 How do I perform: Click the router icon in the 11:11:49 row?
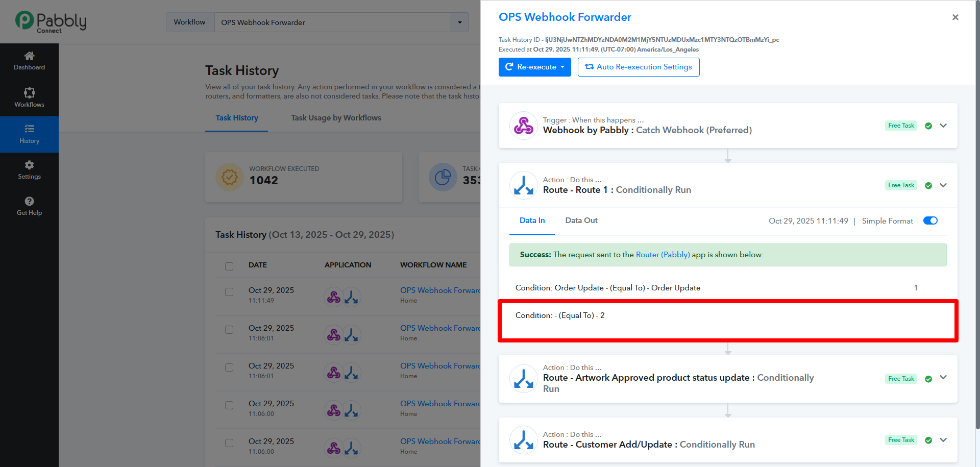pos(351,297)
